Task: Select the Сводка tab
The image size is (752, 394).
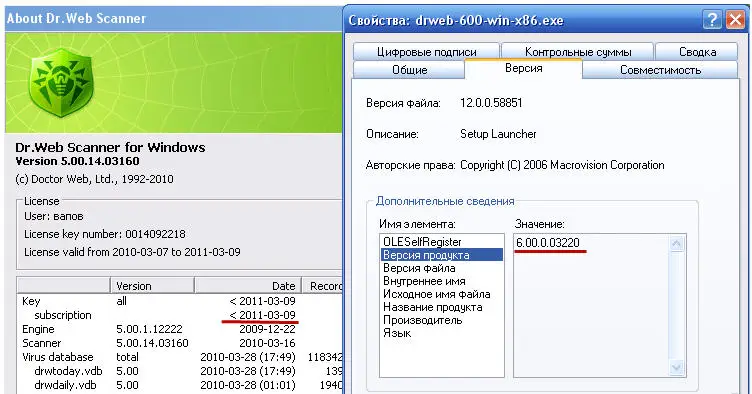Action: coord(697,52)
